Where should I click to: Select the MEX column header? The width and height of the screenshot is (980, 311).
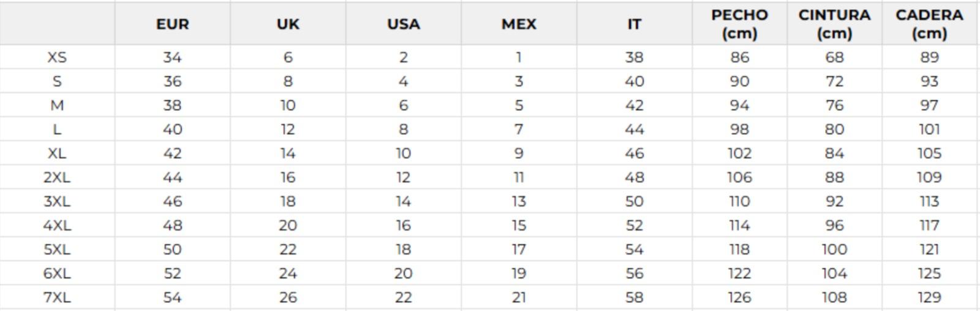tap(519, 24)
